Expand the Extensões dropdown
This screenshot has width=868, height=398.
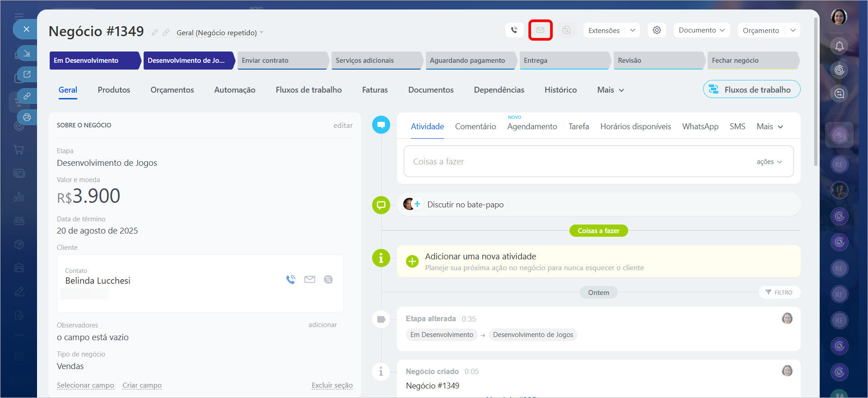tap(632, 30)
